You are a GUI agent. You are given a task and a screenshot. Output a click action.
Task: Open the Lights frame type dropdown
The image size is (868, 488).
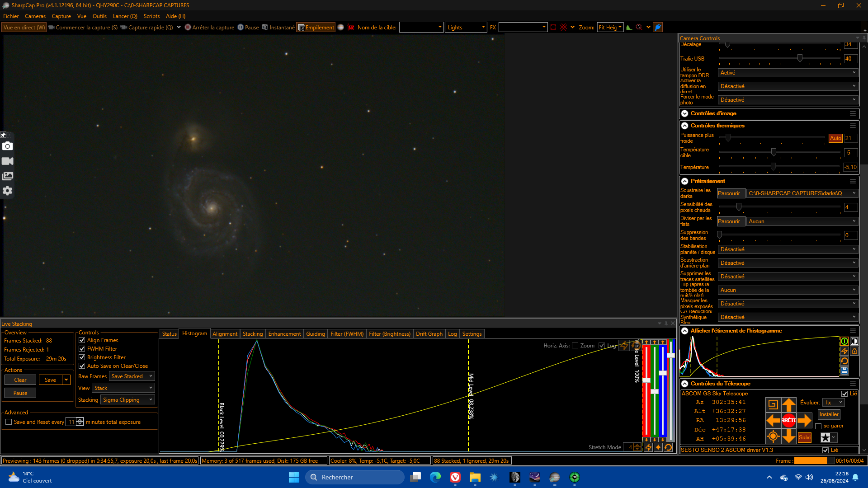[466, 28]
